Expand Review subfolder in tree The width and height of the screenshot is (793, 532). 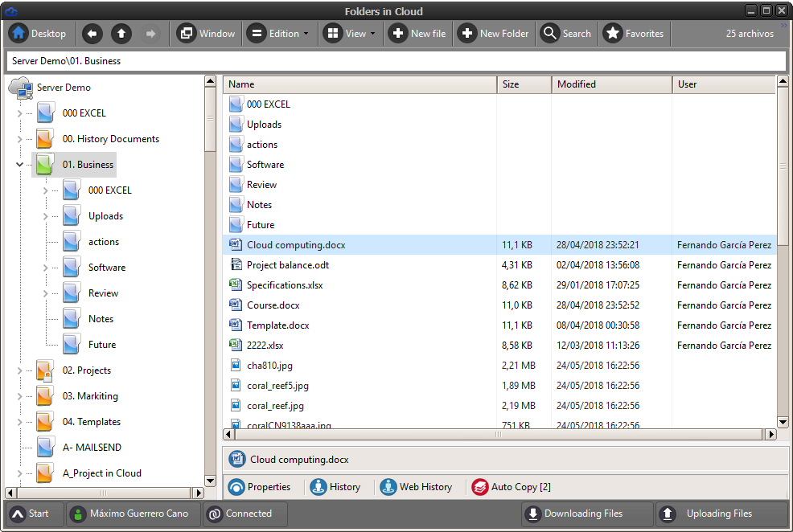coord(46,293)
